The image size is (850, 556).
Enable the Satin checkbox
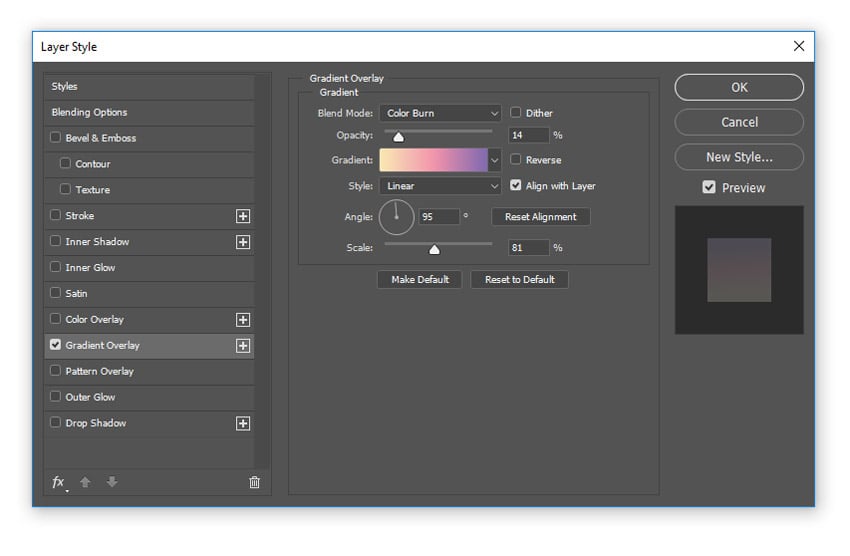(55, 293)
